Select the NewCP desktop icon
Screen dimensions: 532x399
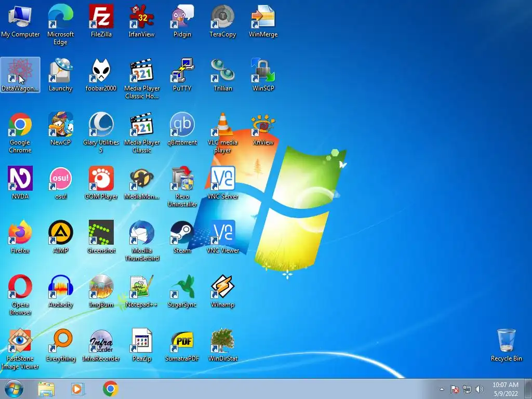60,129
